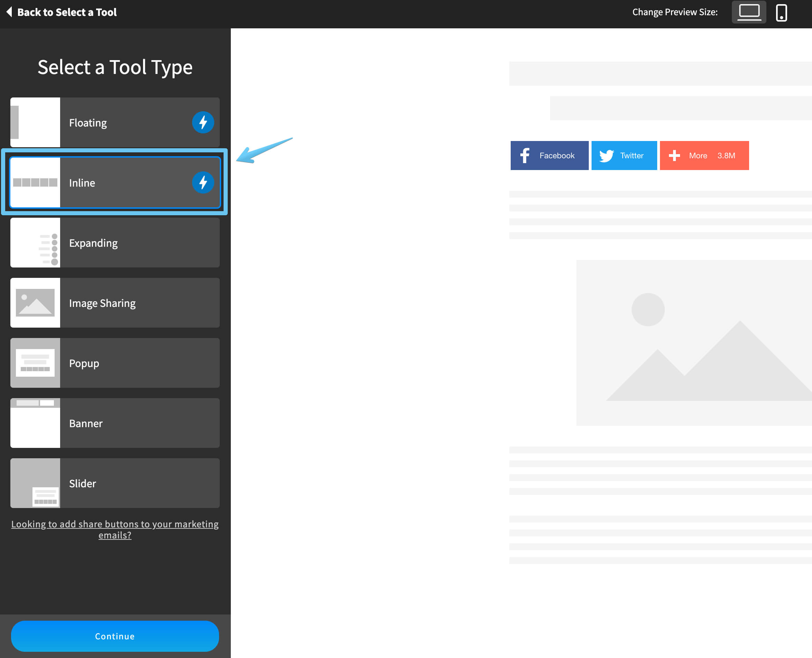Click the Floating tool thumbnail icon
The height and width of the screenshot is (658, 812).
pos(35,122)
